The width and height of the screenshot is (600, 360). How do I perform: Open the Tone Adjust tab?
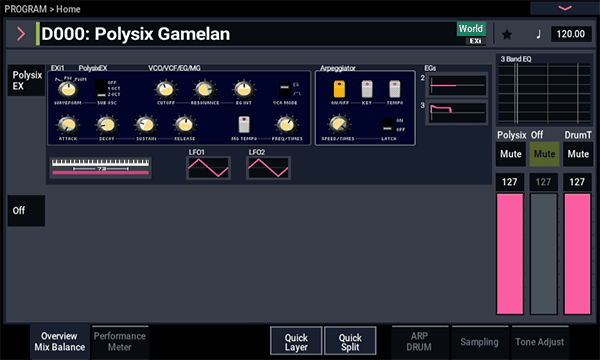click(x=540, y=342)
